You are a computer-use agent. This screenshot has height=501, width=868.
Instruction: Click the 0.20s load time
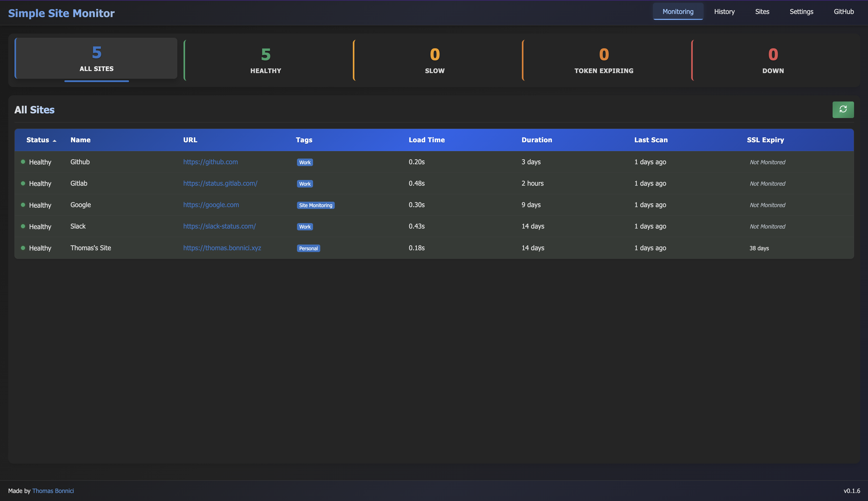[417, 162]
